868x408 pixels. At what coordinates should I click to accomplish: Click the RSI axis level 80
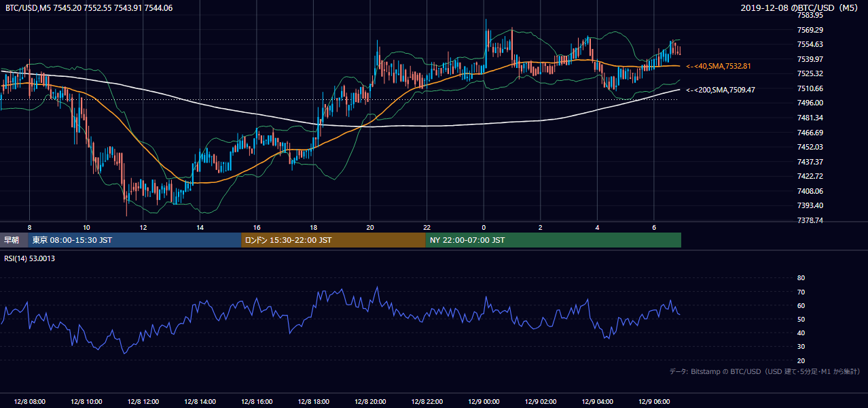click(801, 278)
